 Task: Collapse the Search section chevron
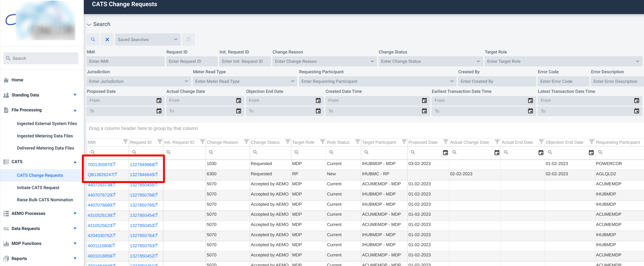pos(89,24)
